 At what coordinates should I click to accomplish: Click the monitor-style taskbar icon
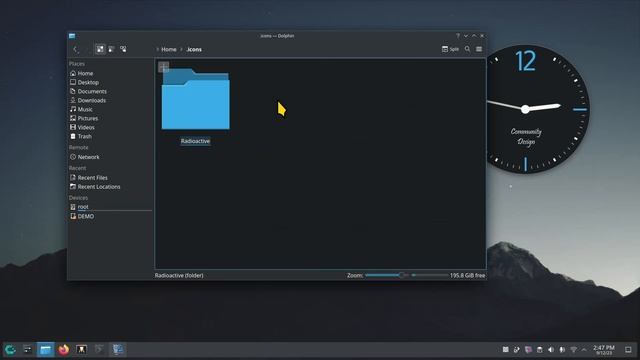click(x=118, y=349)
